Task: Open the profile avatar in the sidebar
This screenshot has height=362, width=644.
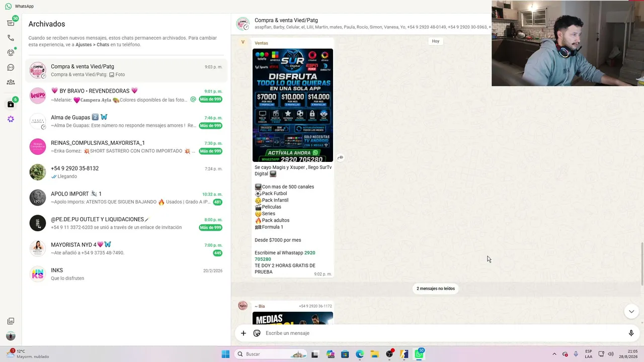Action: (11, 336)
